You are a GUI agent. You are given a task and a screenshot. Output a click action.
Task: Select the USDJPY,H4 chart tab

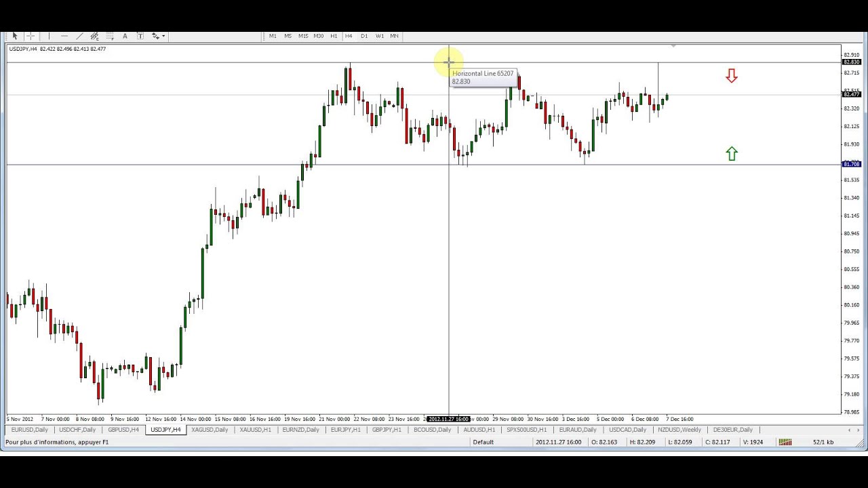coord(165,430)
